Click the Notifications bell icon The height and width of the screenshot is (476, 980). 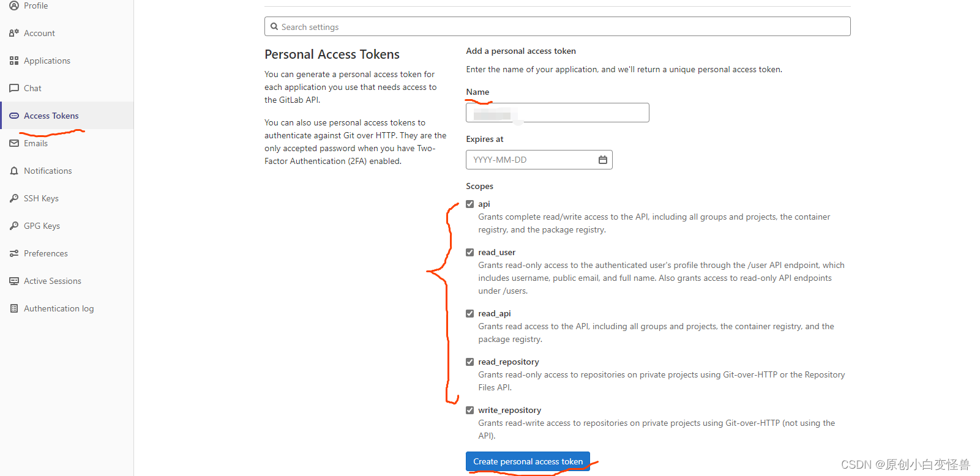(x=14, y=171)
